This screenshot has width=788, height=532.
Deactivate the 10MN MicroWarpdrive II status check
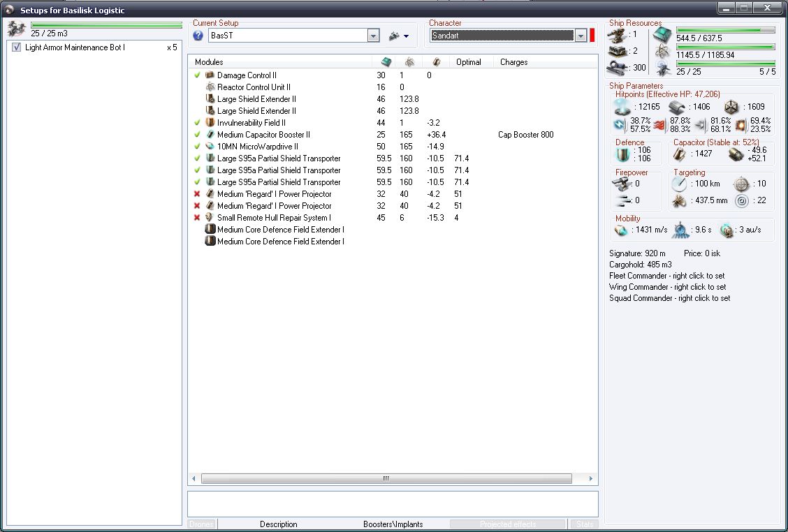pos(197,147)
